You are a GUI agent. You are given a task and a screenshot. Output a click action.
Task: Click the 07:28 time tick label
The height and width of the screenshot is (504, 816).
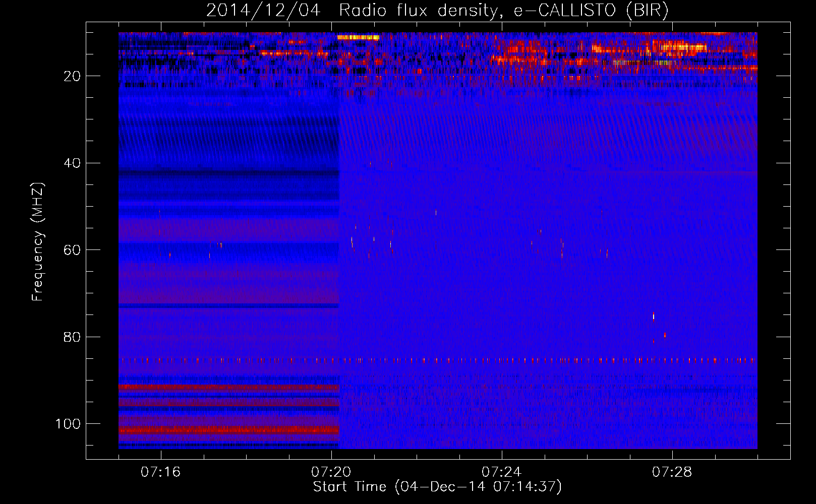(672, 472)
